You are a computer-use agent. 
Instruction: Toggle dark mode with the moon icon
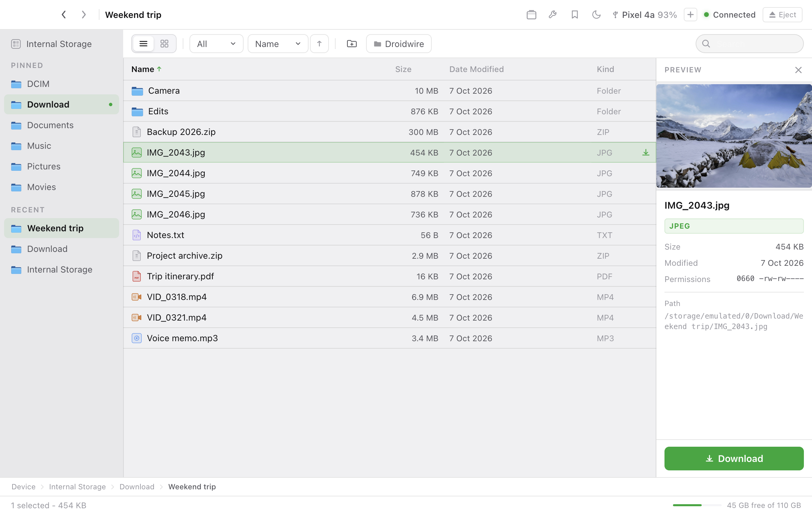(x=596, y=15)
